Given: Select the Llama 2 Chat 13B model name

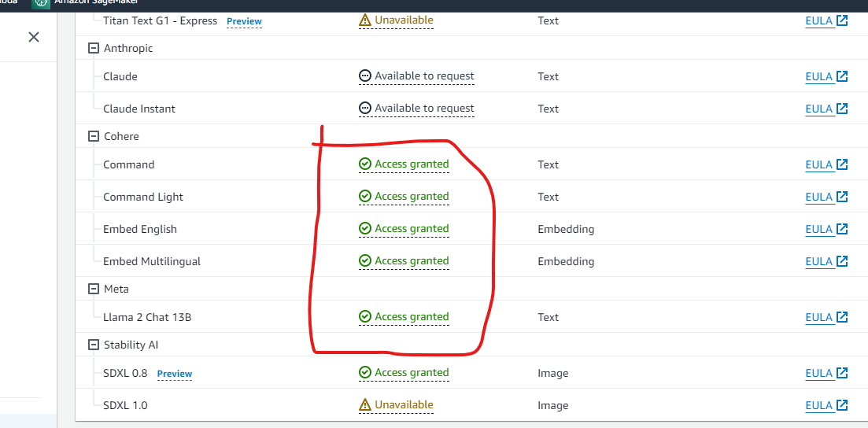Looking at the screenshot, I should 147,318.
